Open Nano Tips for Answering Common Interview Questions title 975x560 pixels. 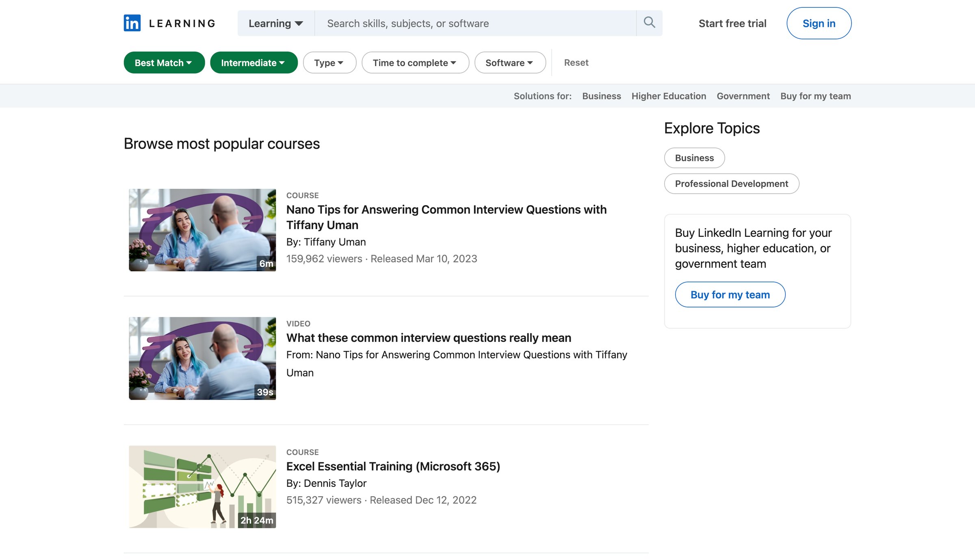pyautogui.click(x=446, y=217)
